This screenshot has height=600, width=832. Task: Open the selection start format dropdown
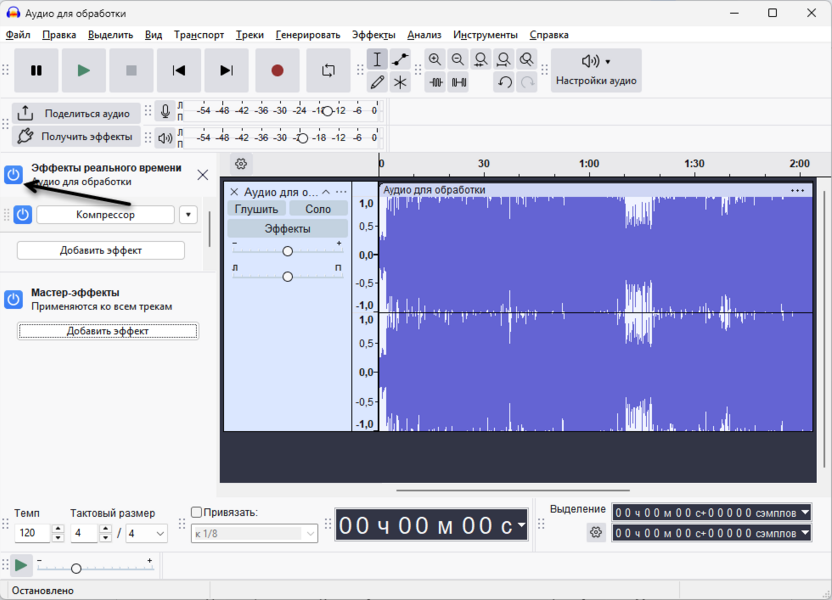tap(805, 512)
